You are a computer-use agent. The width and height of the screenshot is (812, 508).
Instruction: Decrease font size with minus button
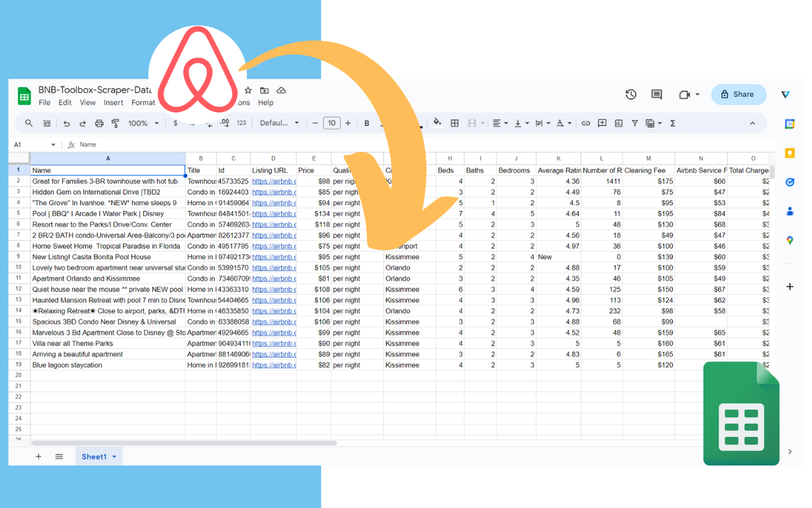(315, 123)
